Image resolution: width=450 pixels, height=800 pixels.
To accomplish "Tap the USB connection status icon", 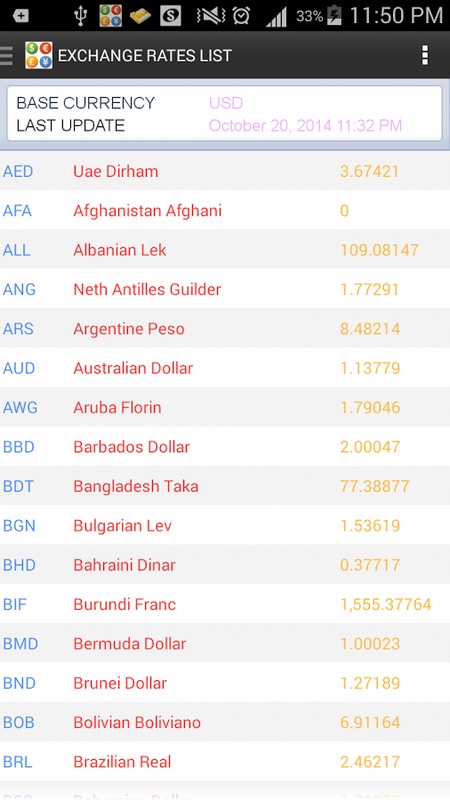I will 80,16.
